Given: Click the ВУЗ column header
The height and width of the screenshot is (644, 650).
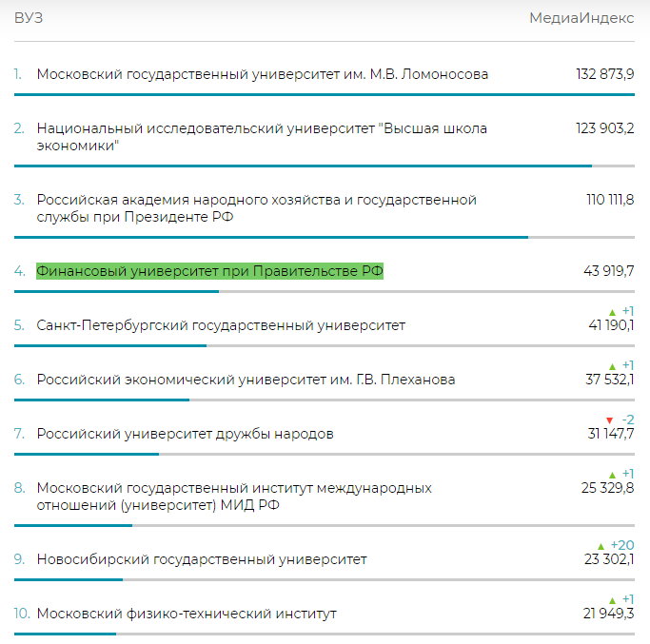Looking at the screenshot, I should [x=29, y=19].
